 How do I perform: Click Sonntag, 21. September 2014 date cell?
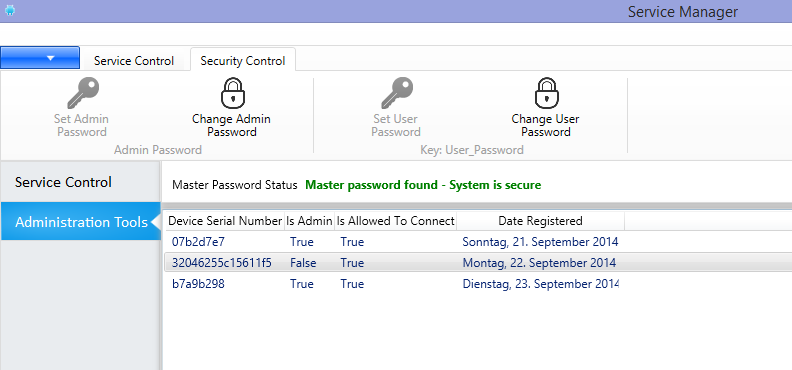point(540,242)
